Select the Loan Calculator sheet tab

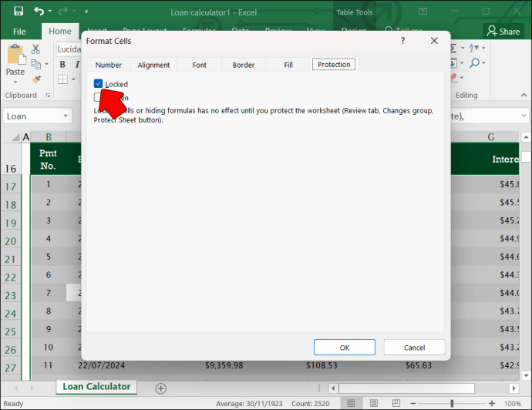(x=96, y=387)
